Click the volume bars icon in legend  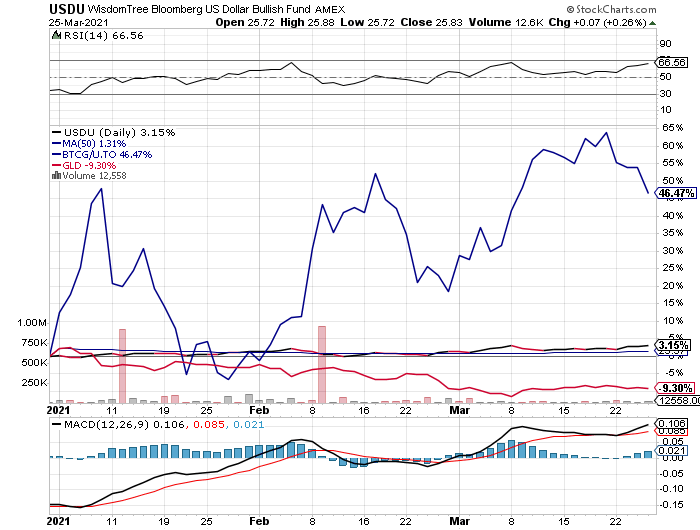click(56, 175)
